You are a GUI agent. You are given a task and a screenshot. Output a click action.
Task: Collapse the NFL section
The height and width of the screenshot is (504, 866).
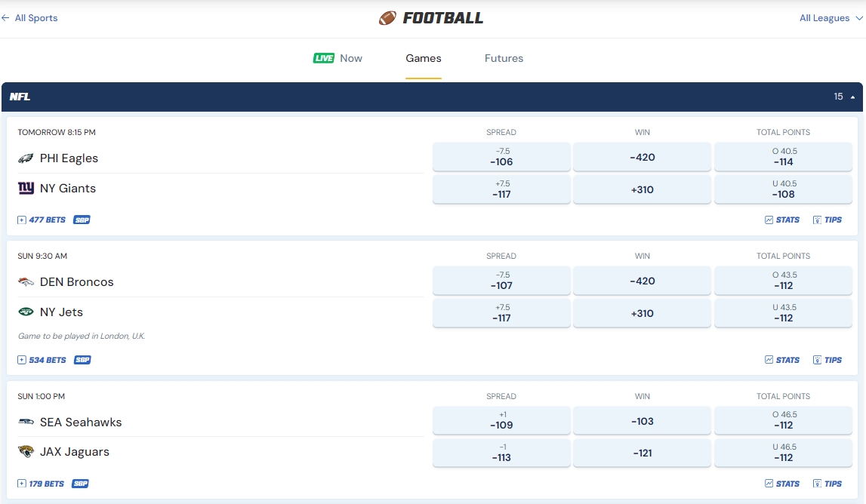tap(852, 97)
